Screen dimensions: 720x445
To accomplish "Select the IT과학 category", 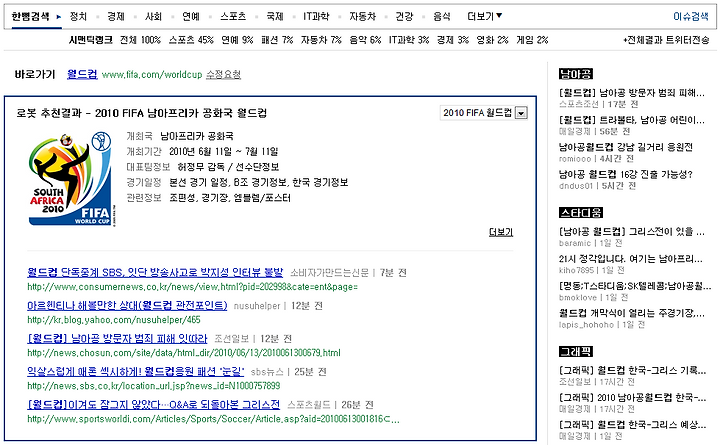I will point(316,17).
